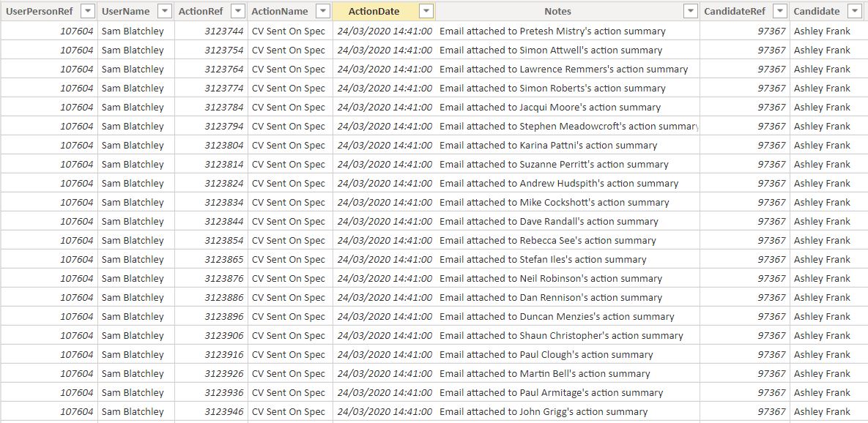The width and height of the screenshot is (868, 423).
Task: Select the Stephen Meadowcroft note cell
Action: tap(569, 126)
